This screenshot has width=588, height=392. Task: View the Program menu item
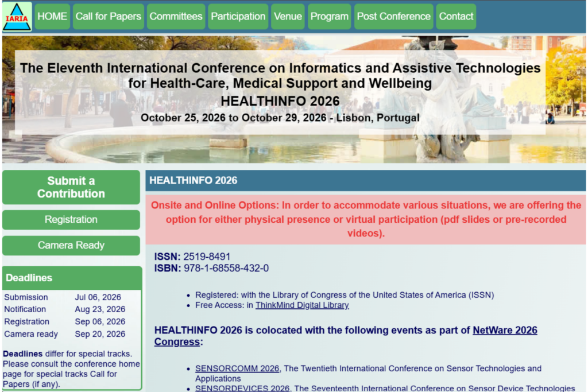(x=329, y=17)
